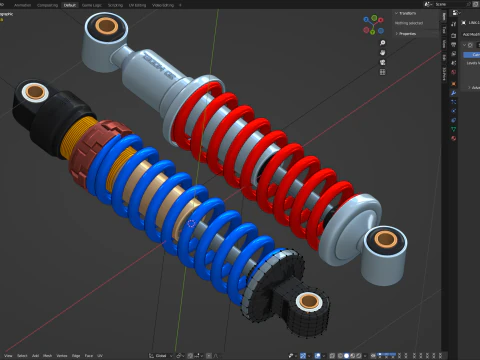
Task: Click the Scene name field
Action: tap(450, 4)
